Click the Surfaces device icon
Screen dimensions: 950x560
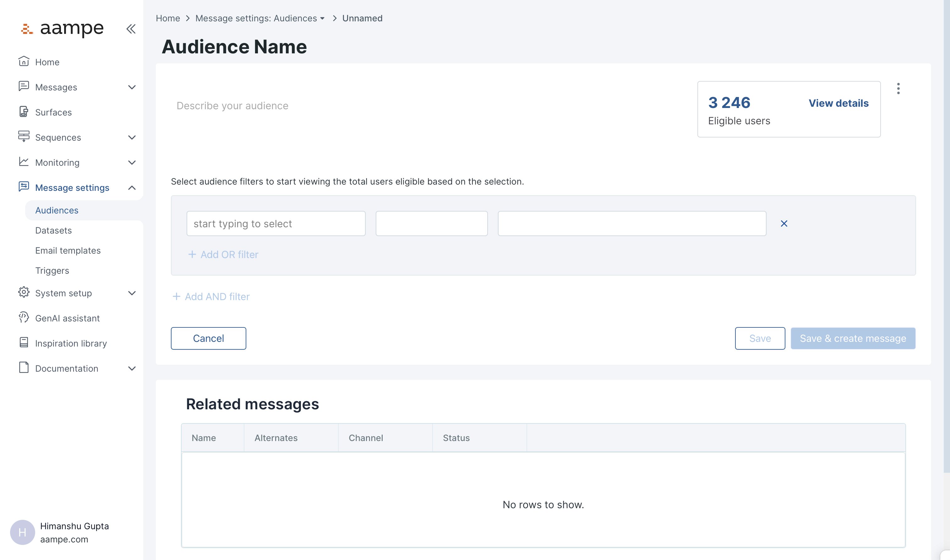[24, 112]
